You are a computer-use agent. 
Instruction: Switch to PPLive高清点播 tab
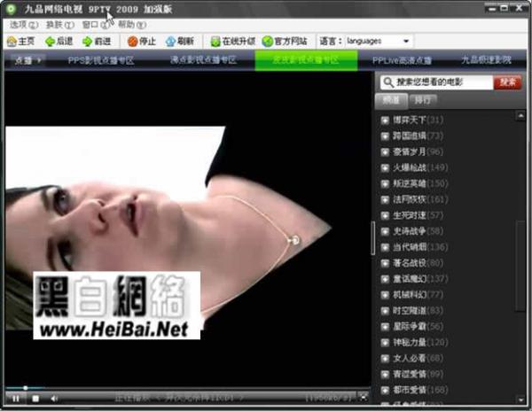point(402,60)
